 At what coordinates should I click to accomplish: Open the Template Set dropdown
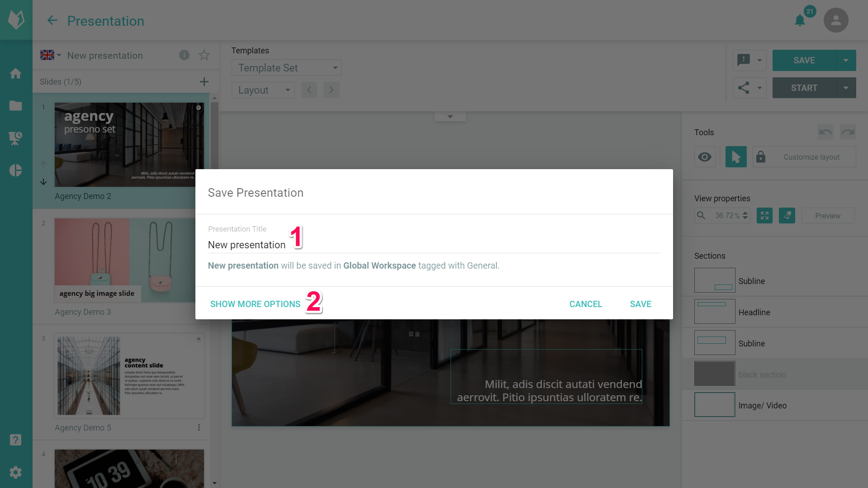286,68
